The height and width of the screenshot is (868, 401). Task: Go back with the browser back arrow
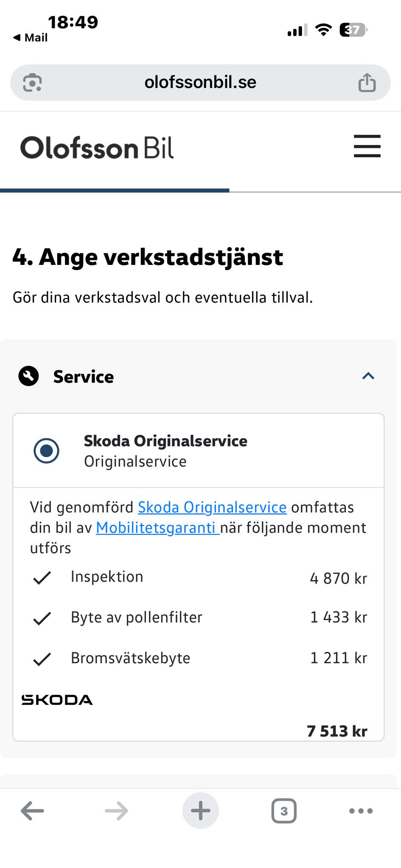(32, 811)
